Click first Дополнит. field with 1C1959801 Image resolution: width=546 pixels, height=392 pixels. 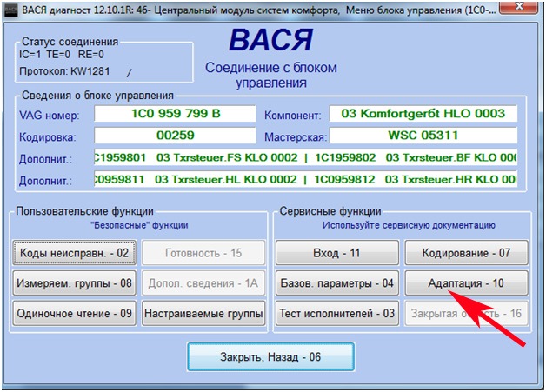click(305, 157)
